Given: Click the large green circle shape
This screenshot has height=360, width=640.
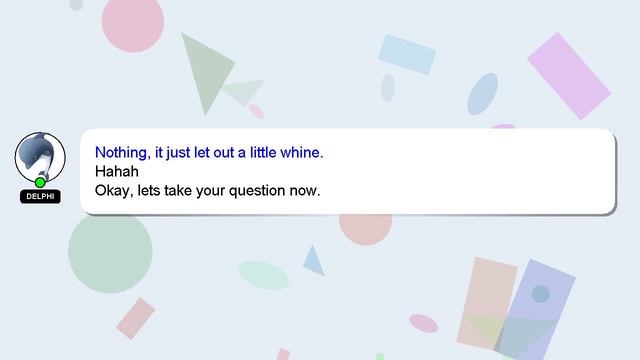Looking at the screenshot, I should tap(110, 252).
